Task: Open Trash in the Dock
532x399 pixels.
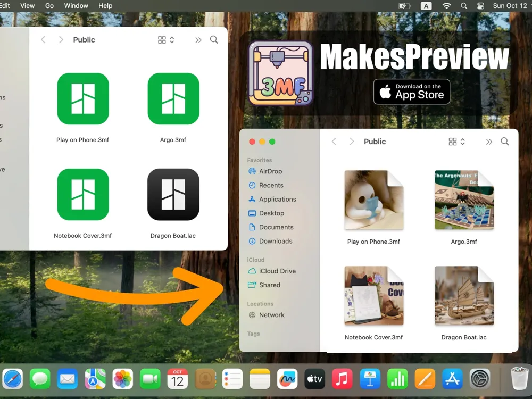Action: (x=520, y=378)
